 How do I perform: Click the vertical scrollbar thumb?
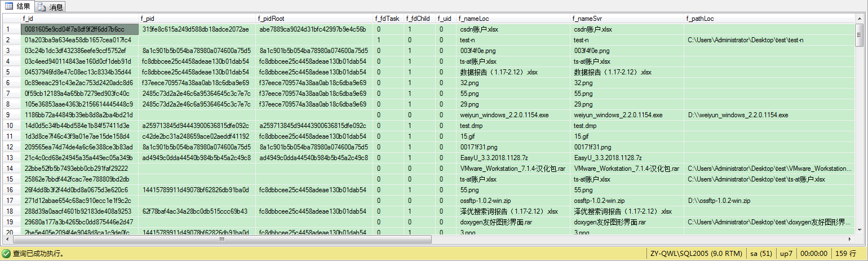(x=860, y=35)
